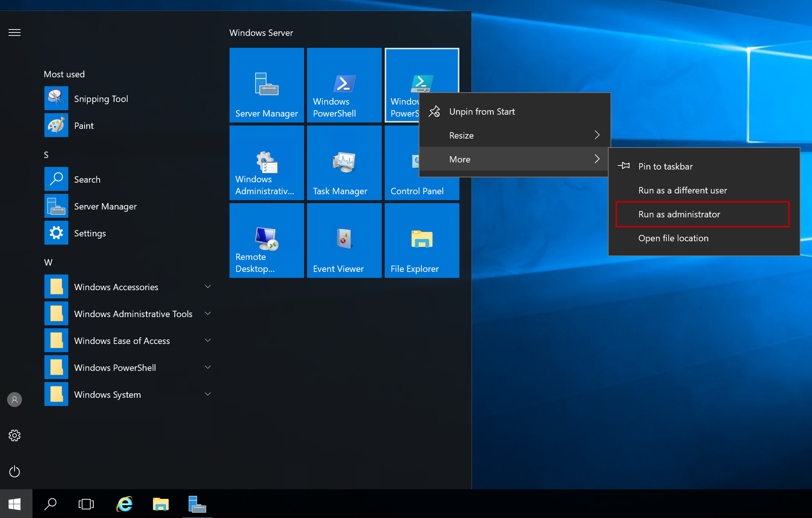Open the user account icon

tap(14, 399)
